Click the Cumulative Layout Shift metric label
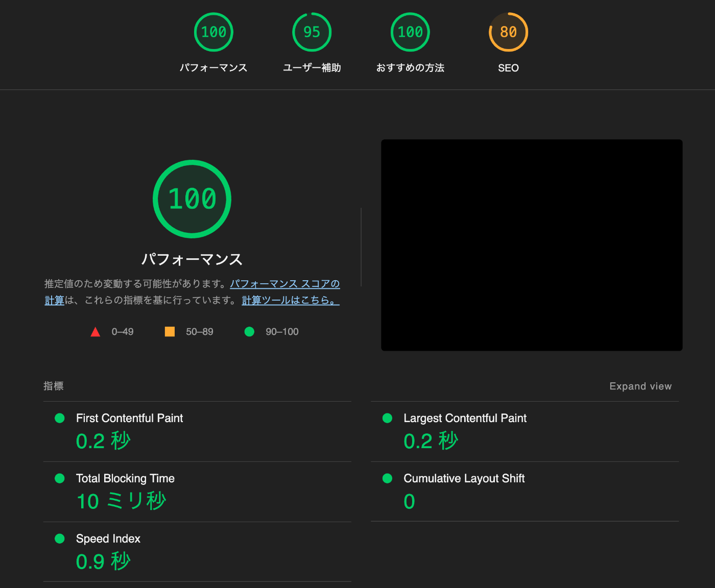Image resolution: width=715 pixels, height=588 pixels. point(464,478)
